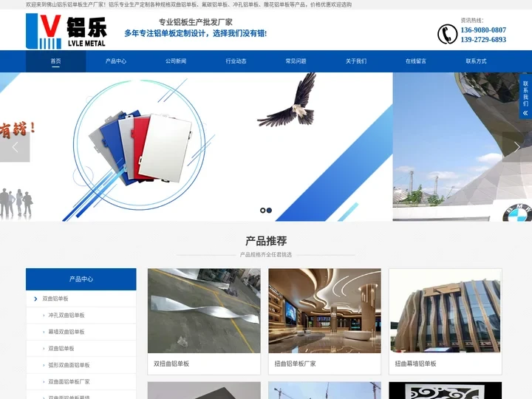Open the 在线留言 navigation item

click(x=416, y=61)
